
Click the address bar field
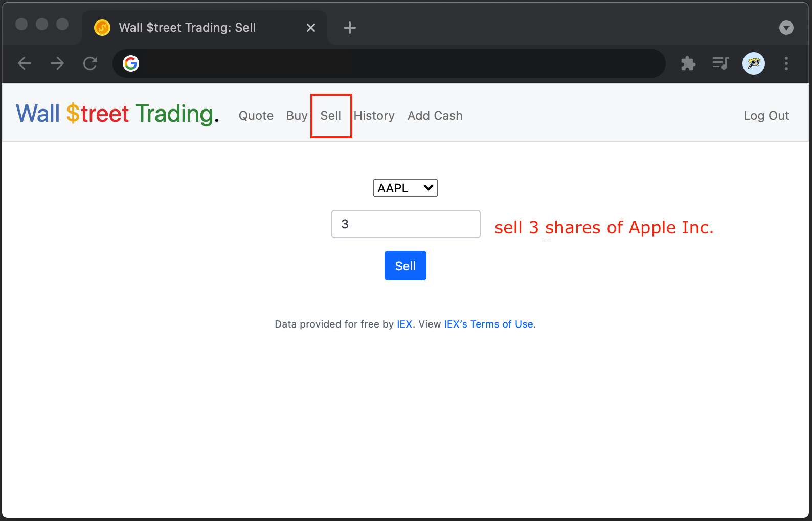pyautogui.click(x=389, y=63)
